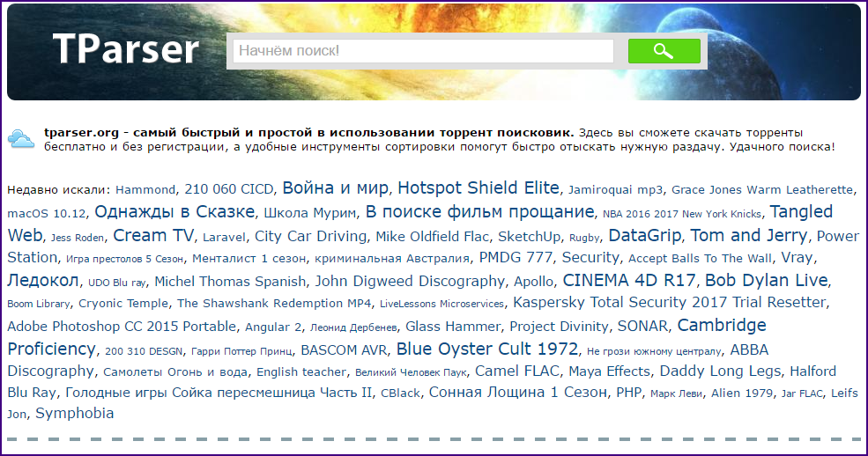Select 'Игра престолов 5 Сезон' link

tap(124, 259)
